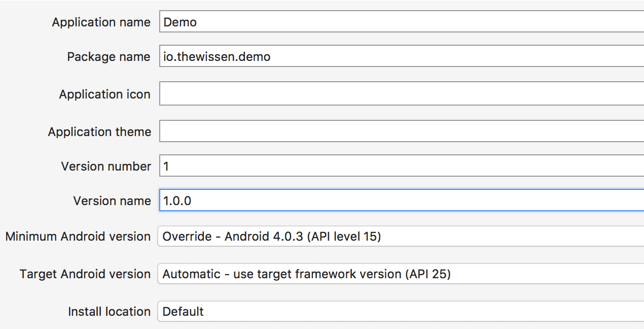Viewport: 644px width, 329px height.
Task: Click the 'Install location' label
Action: tap(108, 311)
